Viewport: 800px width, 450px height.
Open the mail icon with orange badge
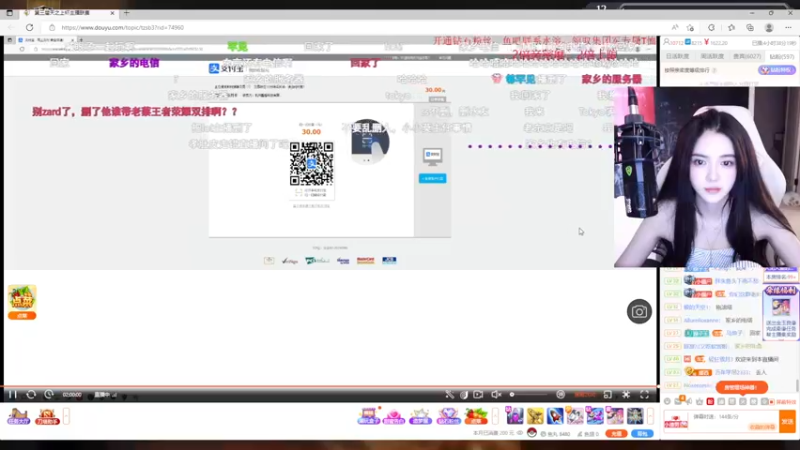pyautogui.click(x=679, y=401)
